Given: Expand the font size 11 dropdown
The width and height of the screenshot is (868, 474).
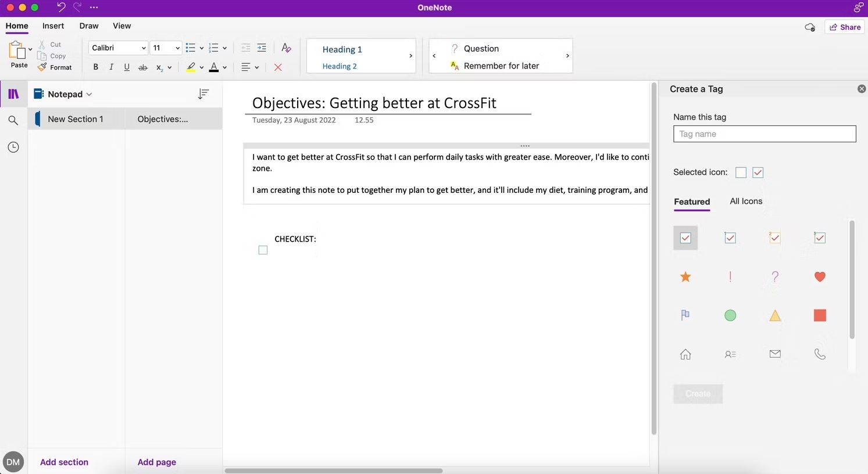Looking at the screenshot, I should coord(177,48).
